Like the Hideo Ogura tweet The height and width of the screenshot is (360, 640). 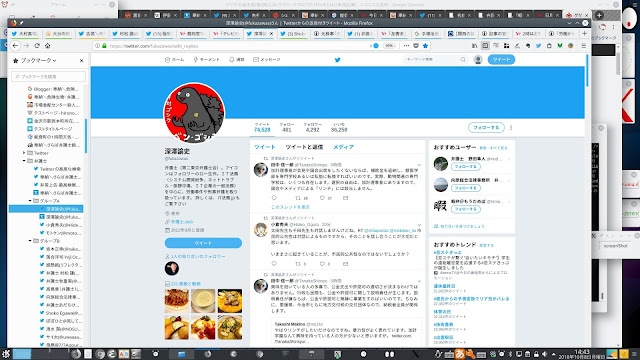(x=322, y=264)
